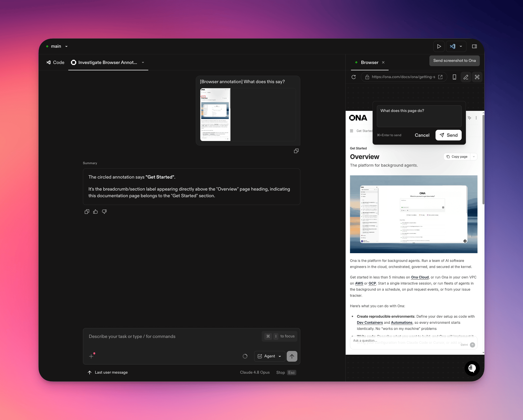
Task: Close the Browser tab
Action: [x=383, y=62]
